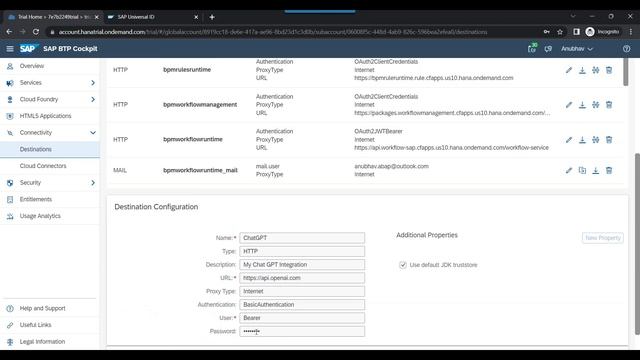Collapse the Connectivity menu chevron
The width and height of the screenshot is (640, 360).
(93, 133)
